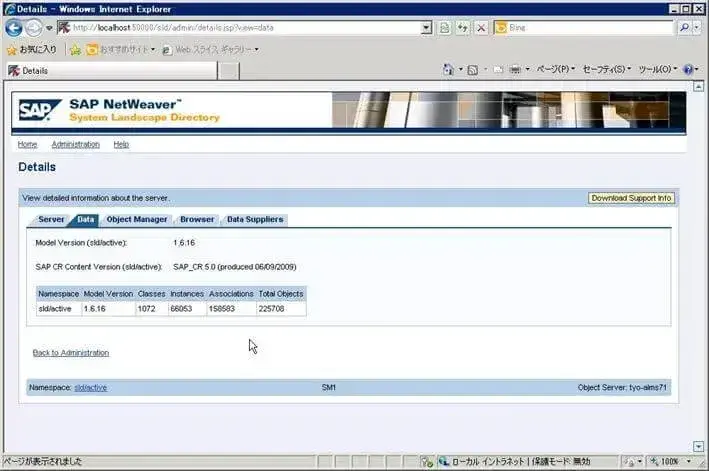The image size is (709, 471).
Task: Click the browser Forward arrow button
Action: click(x=34, y=28)
